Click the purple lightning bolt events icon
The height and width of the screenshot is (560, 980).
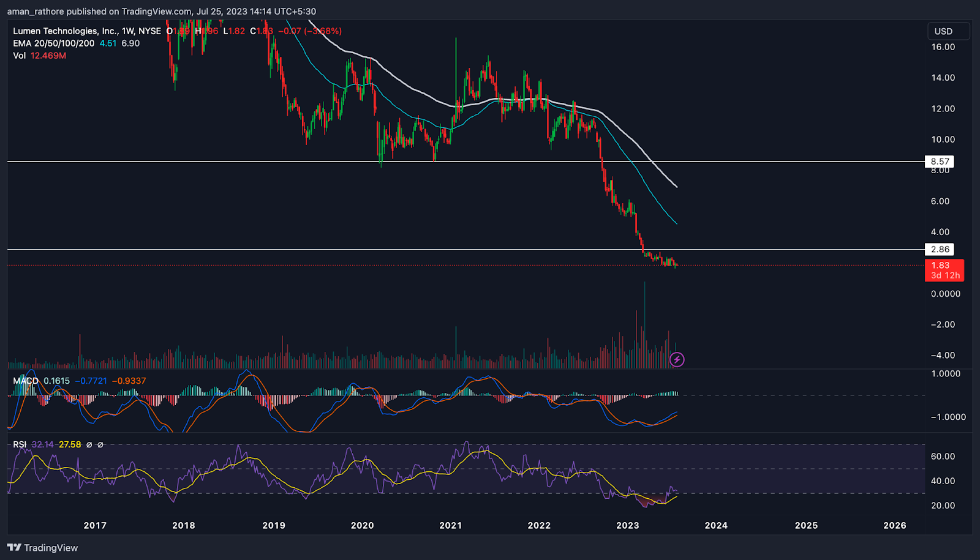click(x=677, y=359)
